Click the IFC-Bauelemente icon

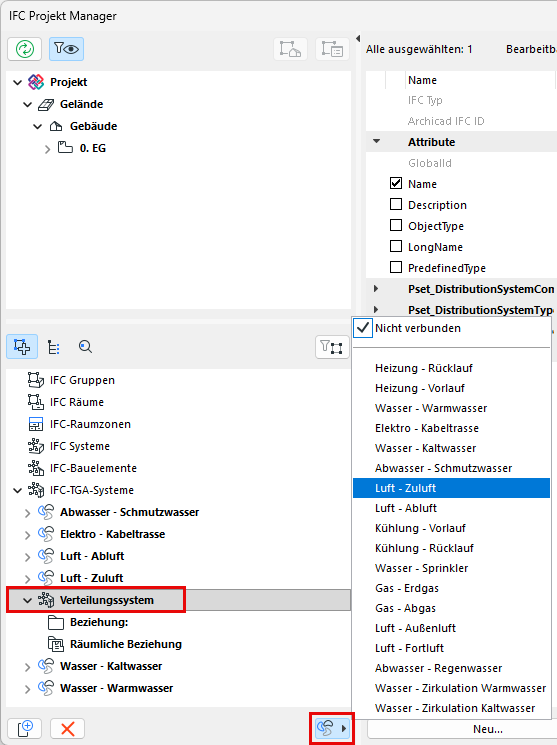[36, 468]
